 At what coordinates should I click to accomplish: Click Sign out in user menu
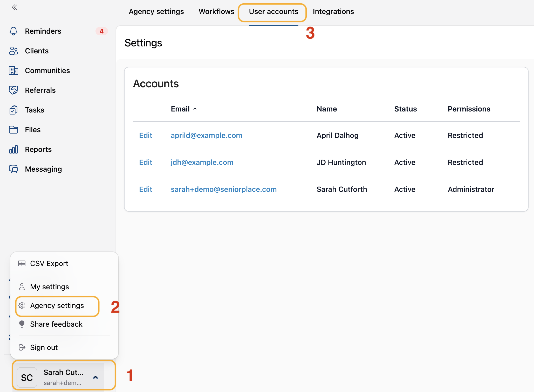(x=44, y=347)
